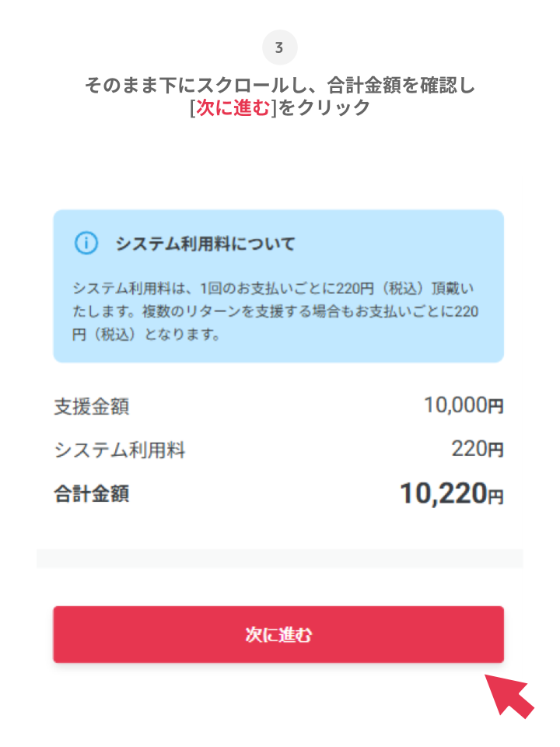Click the bold 合計金額 label
560x747 pixels.
point(92,493)
